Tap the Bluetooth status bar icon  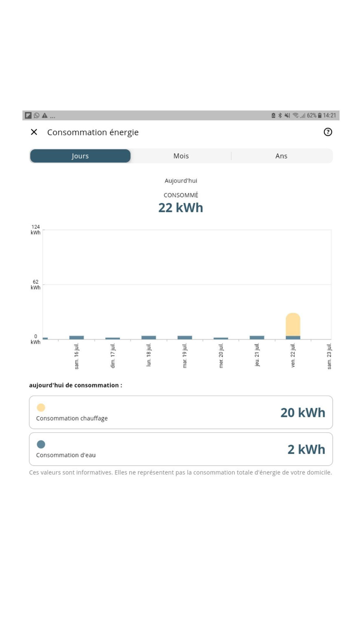tap(280, 116)
